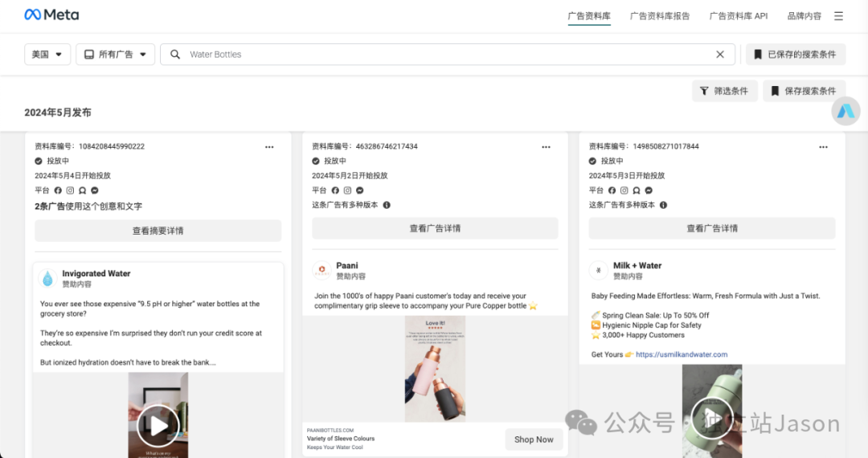Click 查看摘要详情 for Invigorated Water ad

158,231
